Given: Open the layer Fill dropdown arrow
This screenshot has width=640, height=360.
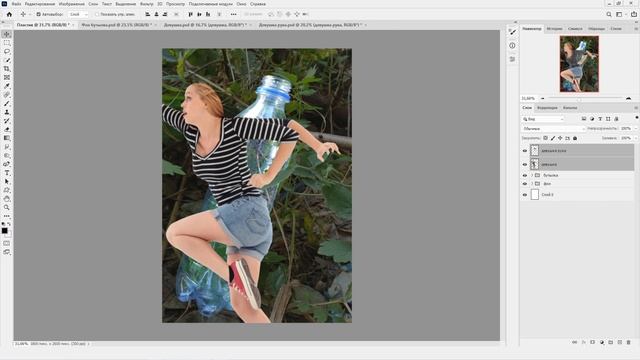Looking at the screenshot, I should [636, 138].
